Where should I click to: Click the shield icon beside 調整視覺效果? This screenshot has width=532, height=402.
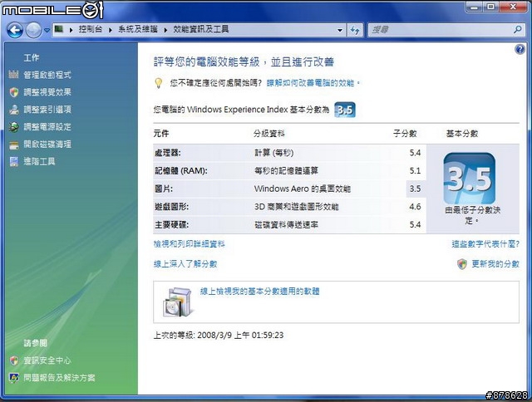click(x=13, y=92)
